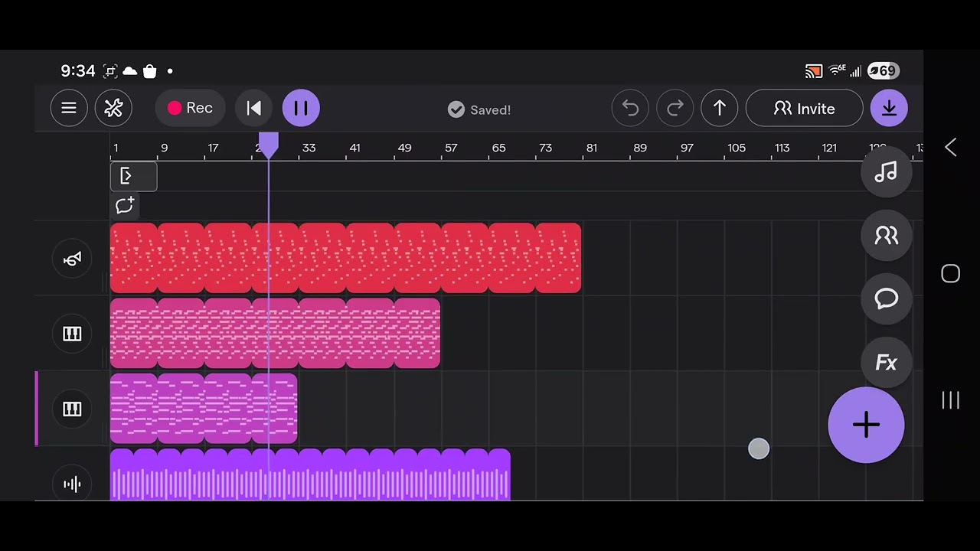Undo the last action
980x551 pixels.
tap(630, 109)
